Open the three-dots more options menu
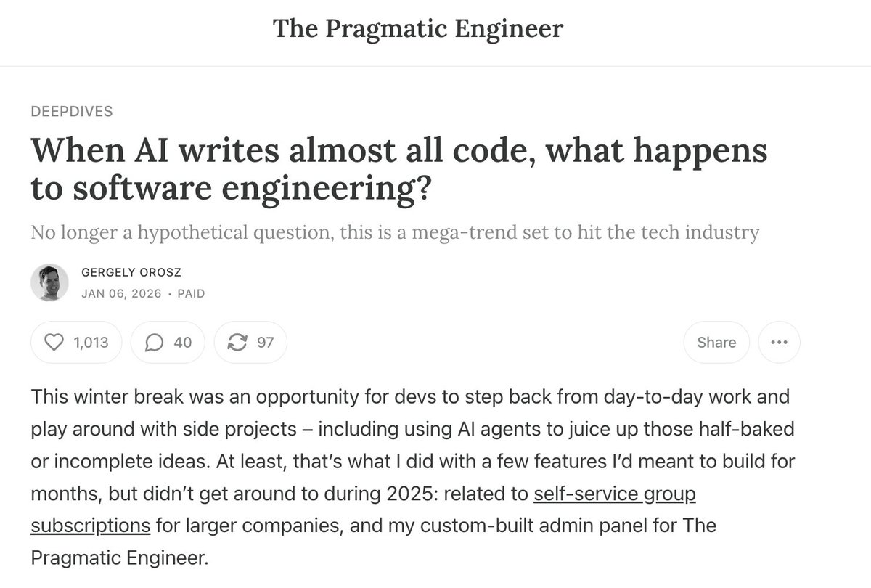Image resolution: width=871 pixels, height=588 pixels. (x=779, y=342)
